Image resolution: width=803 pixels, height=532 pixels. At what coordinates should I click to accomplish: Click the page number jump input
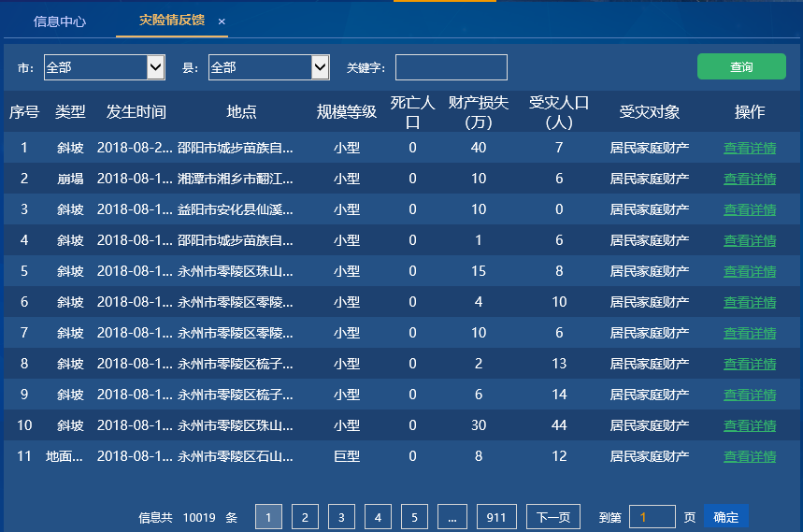(652, 517)
